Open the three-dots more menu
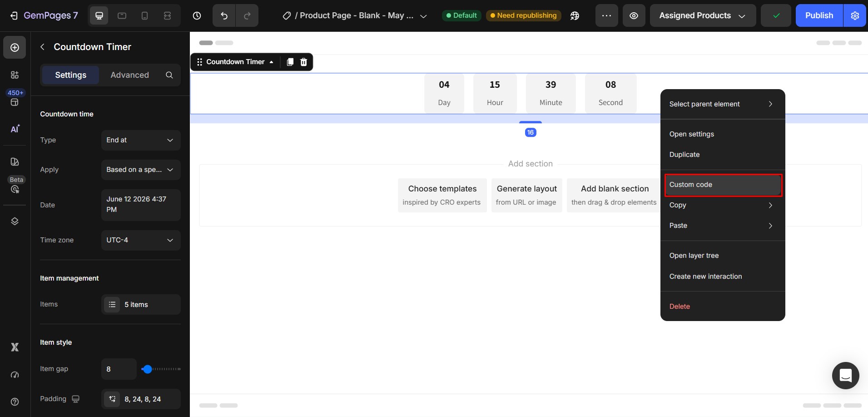 coord(606,15)
